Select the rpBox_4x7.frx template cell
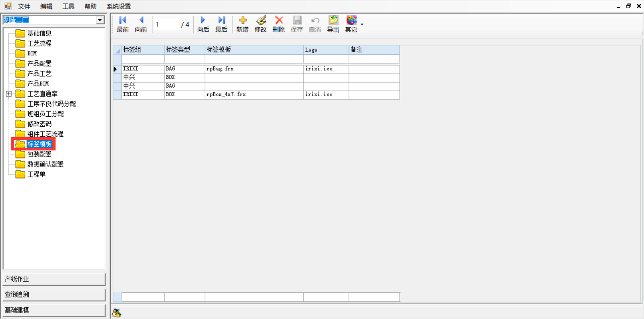Image resolution: width=644 pixels, height=319 pixels. 254,95
